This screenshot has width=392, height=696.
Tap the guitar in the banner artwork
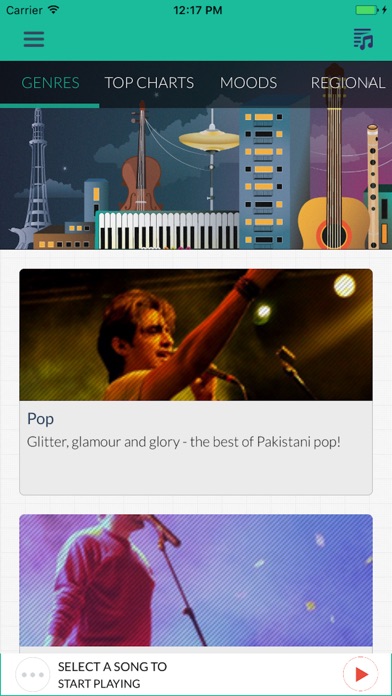334,156
